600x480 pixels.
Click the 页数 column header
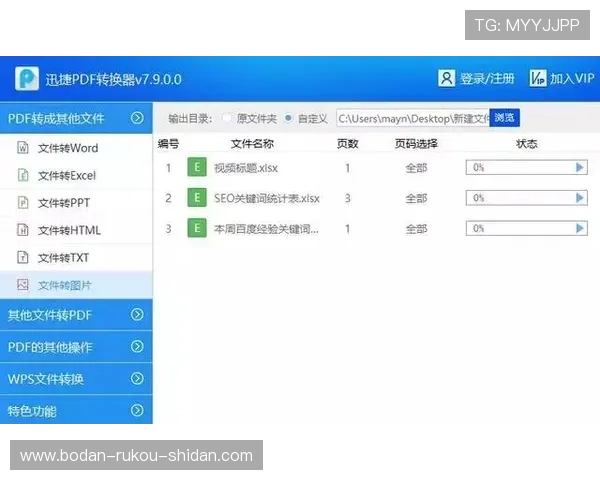point(347,144)
